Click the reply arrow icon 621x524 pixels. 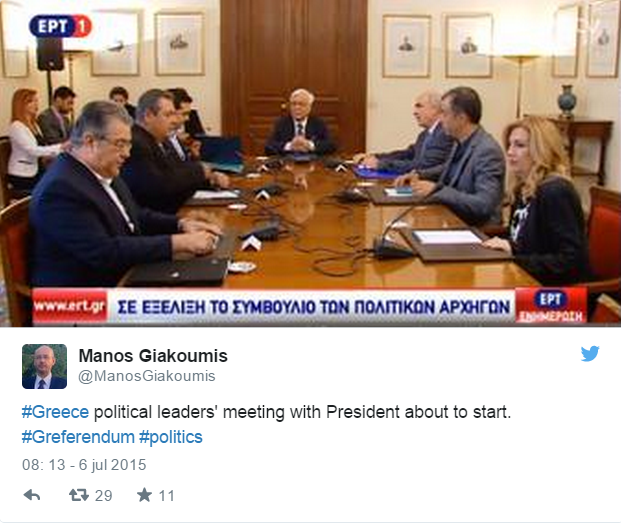coord(32,495)
